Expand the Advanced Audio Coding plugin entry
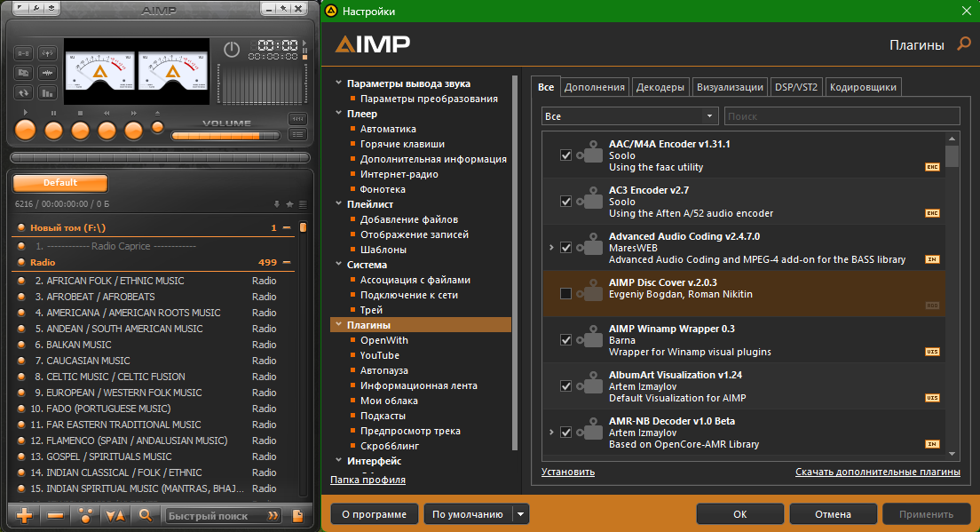This screenshot has height=532, width=980. point(551,248)
